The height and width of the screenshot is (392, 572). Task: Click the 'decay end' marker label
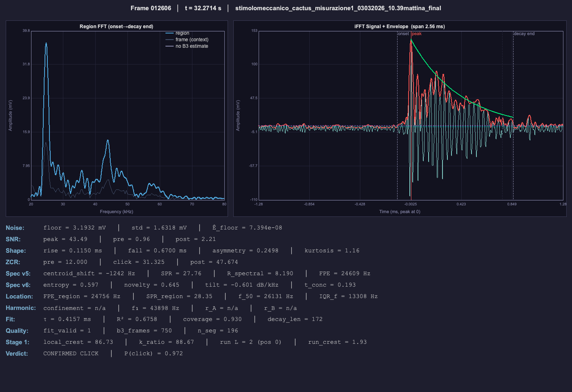click(524, 34)
